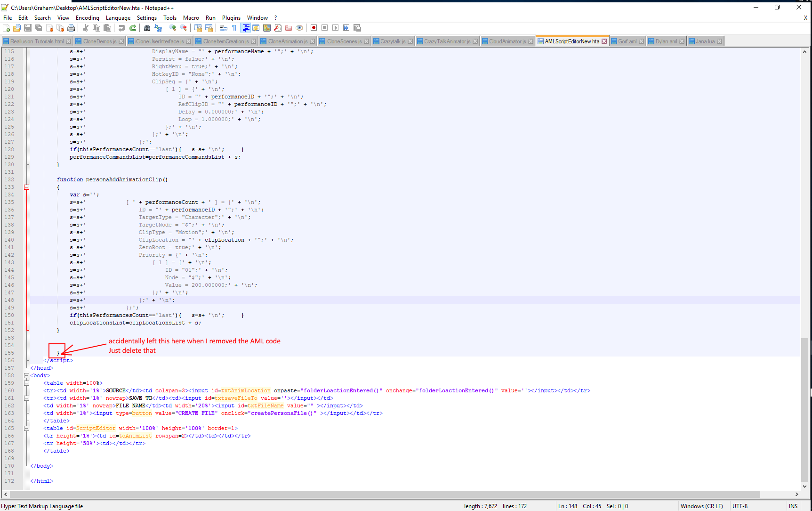
Task: Collapse the function fold marker at line 133
Action: click(x=27, y=187)
